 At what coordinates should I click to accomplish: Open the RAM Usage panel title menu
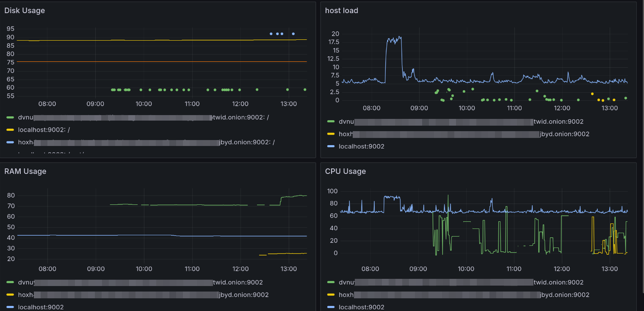(25, 171)
